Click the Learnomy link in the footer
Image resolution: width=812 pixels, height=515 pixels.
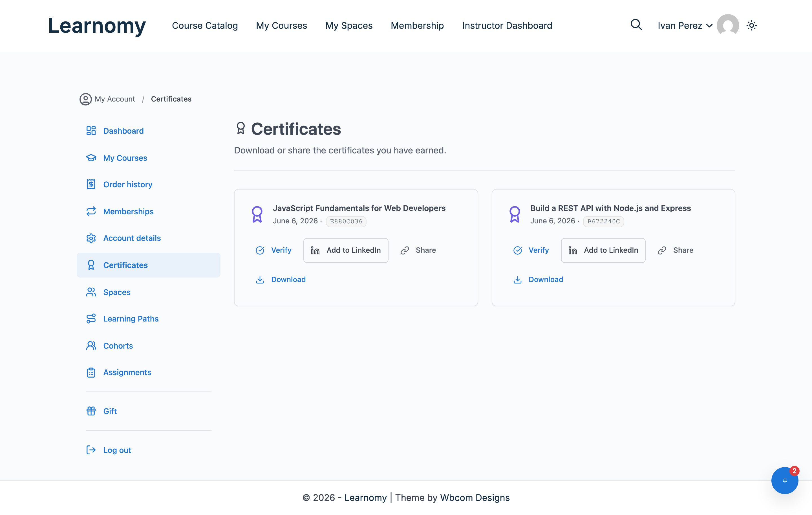(365, 498)
